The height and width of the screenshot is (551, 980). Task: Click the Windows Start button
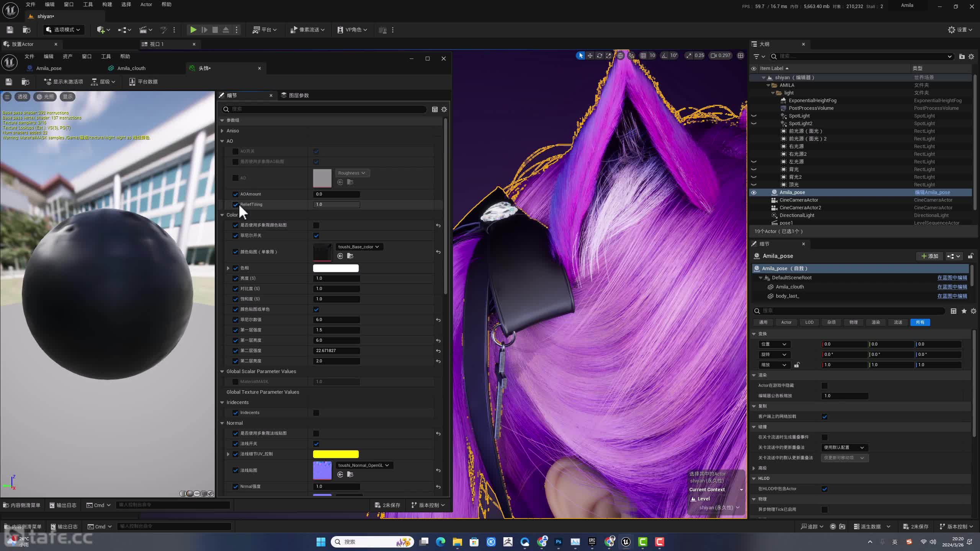tap(321, 542)
